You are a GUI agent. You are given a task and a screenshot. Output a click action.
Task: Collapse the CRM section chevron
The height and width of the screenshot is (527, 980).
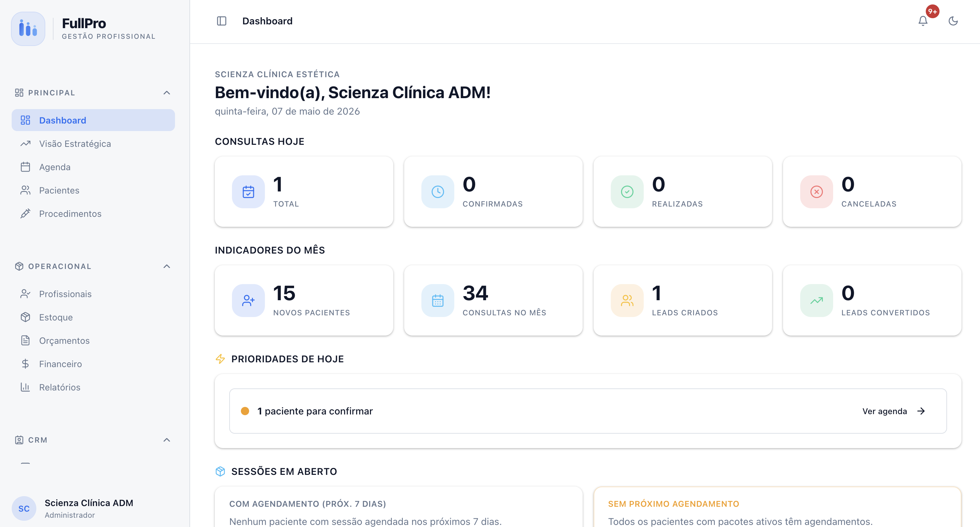(x=167, y=440)
